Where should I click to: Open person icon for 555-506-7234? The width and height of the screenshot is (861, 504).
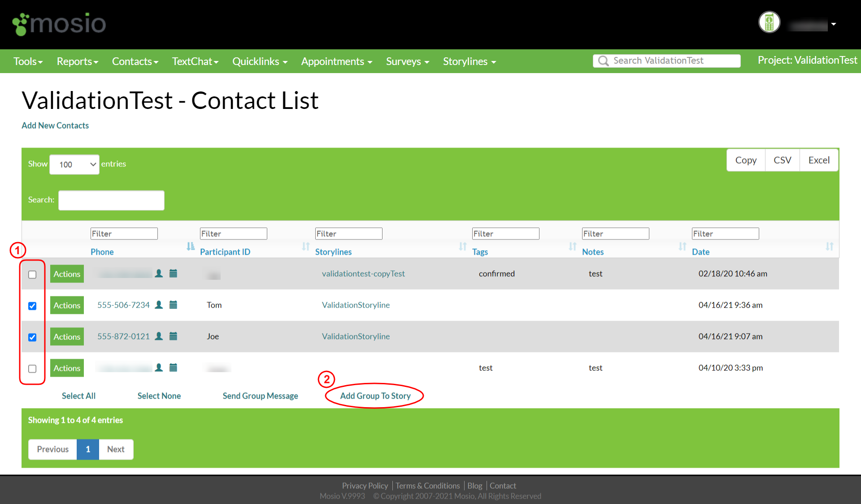[159, 305]
